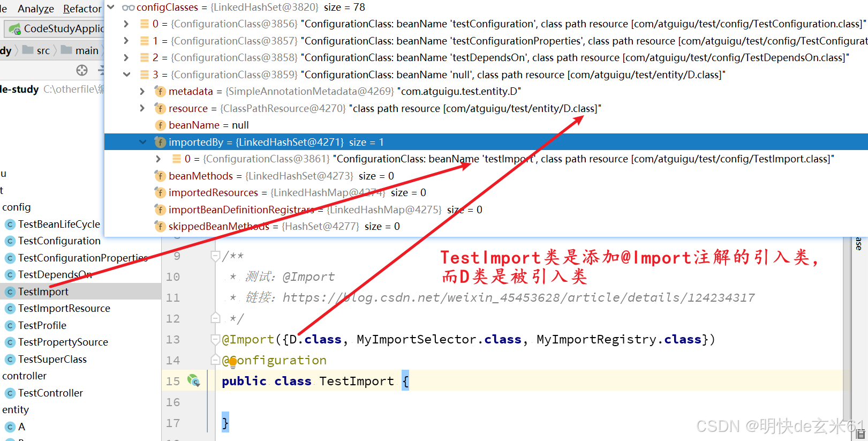This screenshot has width=868, height=441.
Task: Open TestConfiguration class in project tree
Action: pos(59,241)
